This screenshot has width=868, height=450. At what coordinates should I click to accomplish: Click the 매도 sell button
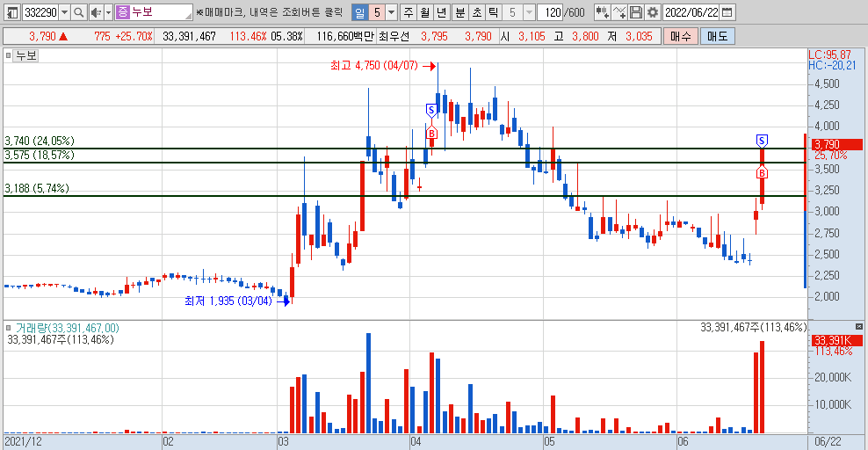tap(718, 37)
